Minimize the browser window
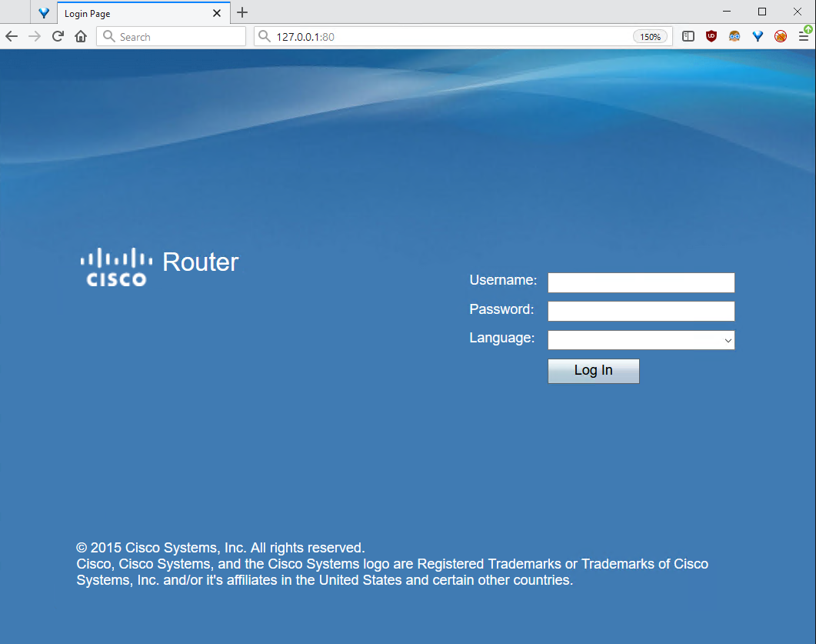 pyautogui.click(x=727, y=12)
